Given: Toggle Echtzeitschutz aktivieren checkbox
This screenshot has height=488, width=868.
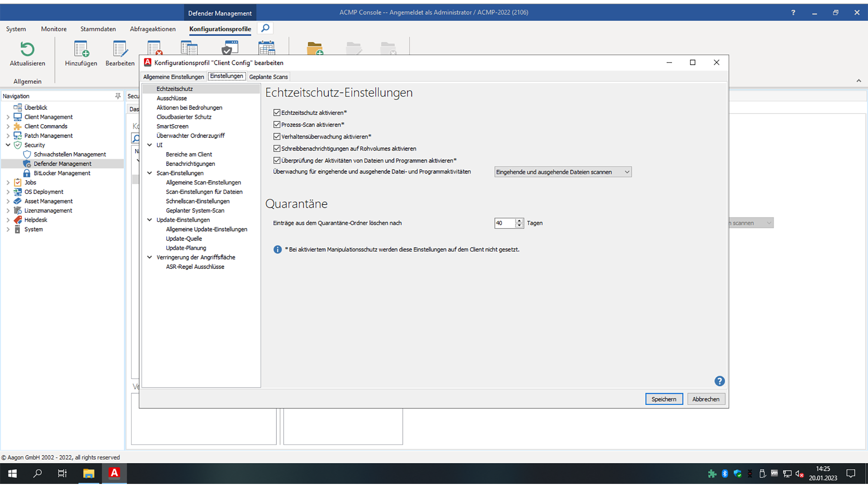Looking at the screenshot, I should [277, 113].
